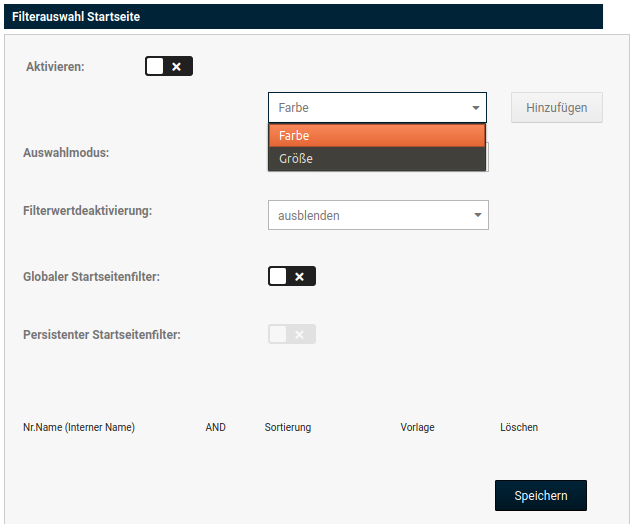Save settings with the Speichern button

pyautogui.click(x=540, y=495)
